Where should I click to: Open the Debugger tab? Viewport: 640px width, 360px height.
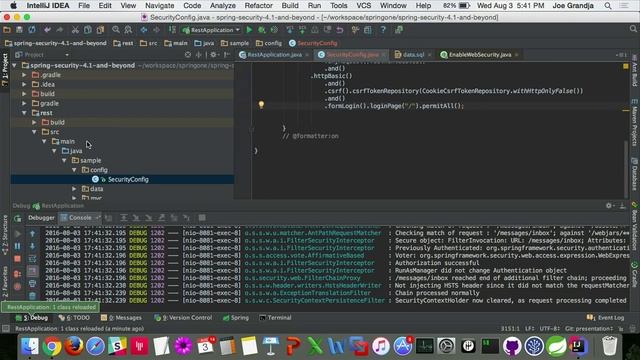tap(41, 218)
